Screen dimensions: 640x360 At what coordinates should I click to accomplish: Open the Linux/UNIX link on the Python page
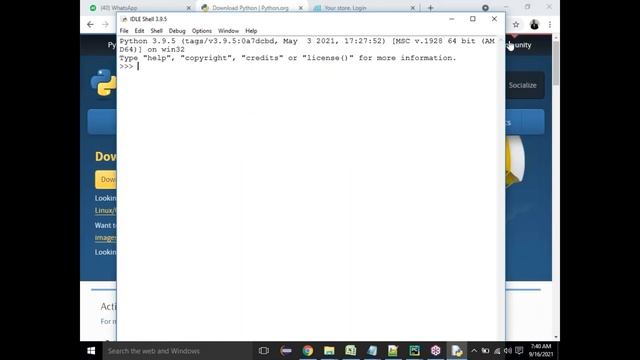[106, 211]
